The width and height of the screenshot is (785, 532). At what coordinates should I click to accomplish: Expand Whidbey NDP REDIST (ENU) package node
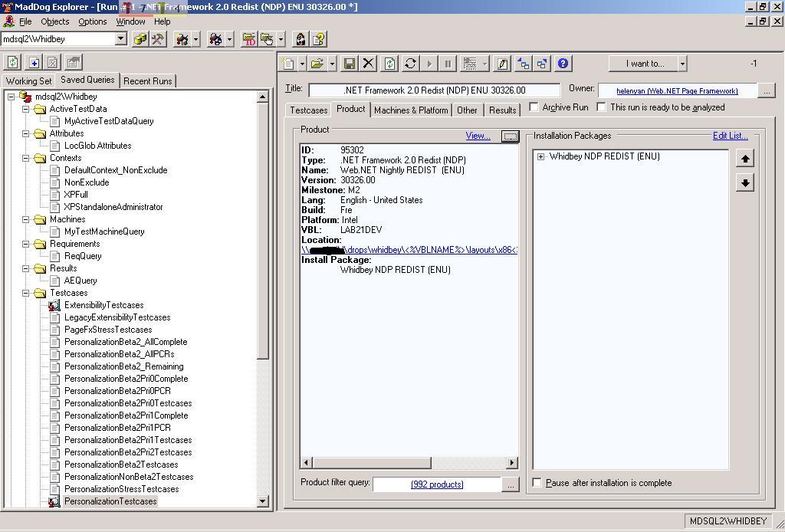(540, 156)
